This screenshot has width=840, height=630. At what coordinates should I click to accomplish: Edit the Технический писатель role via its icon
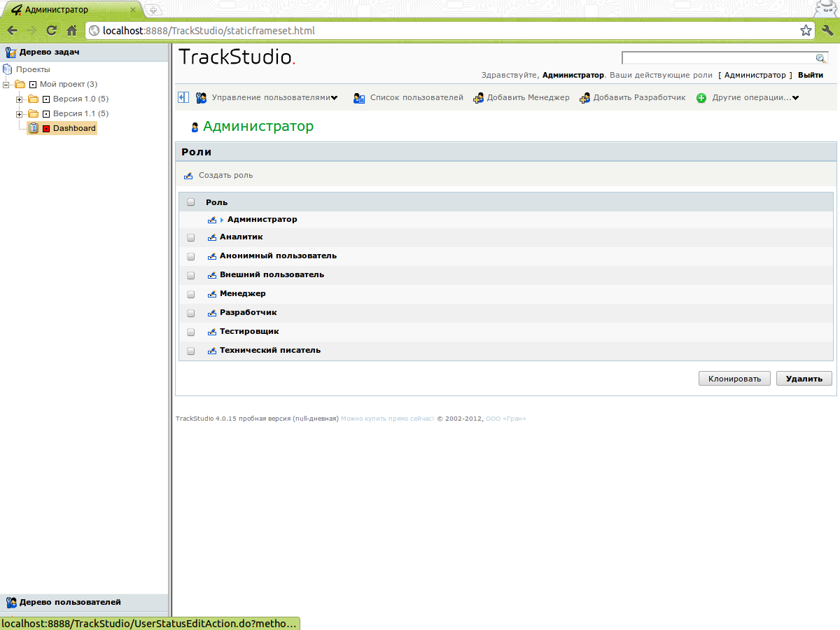(x=212, y=351)
